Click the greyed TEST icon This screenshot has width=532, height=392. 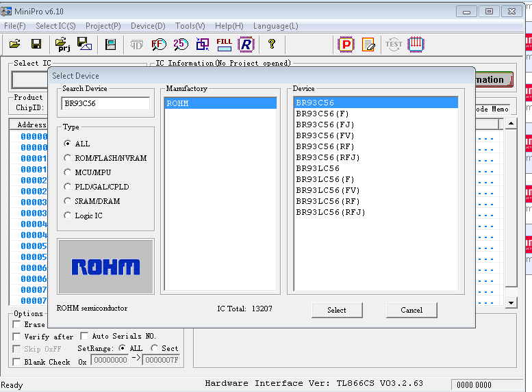tap(394, 44)
